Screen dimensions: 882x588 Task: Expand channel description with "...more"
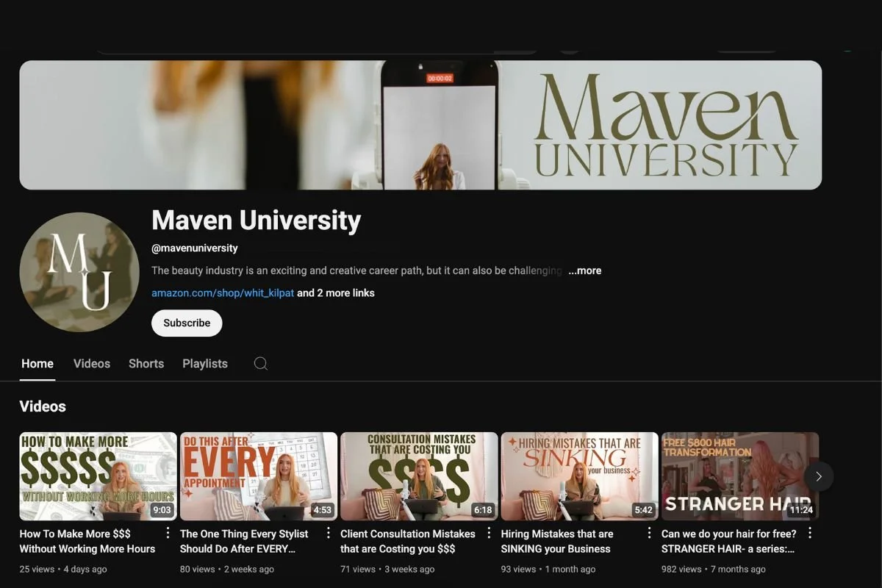(585, 270)
